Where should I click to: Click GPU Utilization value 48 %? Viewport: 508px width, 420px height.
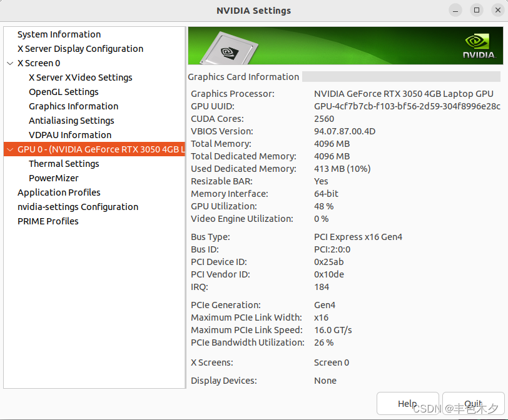[x=323, y=206]
